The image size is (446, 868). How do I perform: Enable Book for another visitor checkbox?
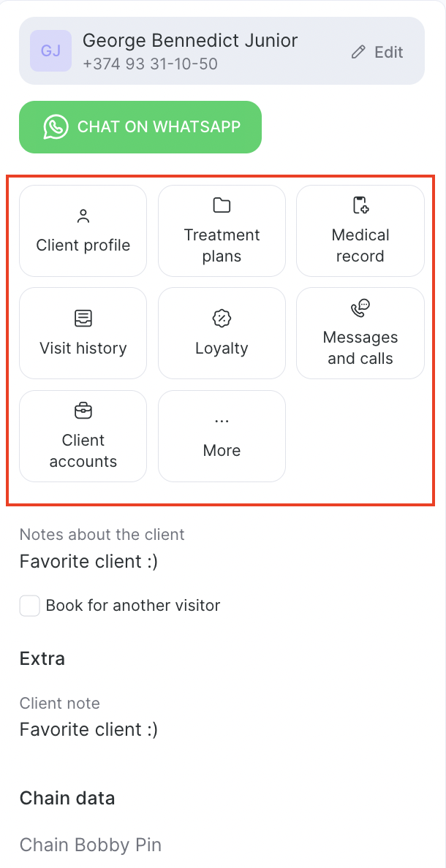30,606
